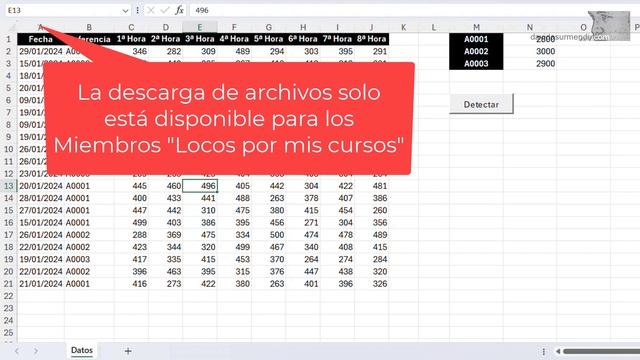
Task: Click cell N2 with value 3000
Action: [530, 51]
